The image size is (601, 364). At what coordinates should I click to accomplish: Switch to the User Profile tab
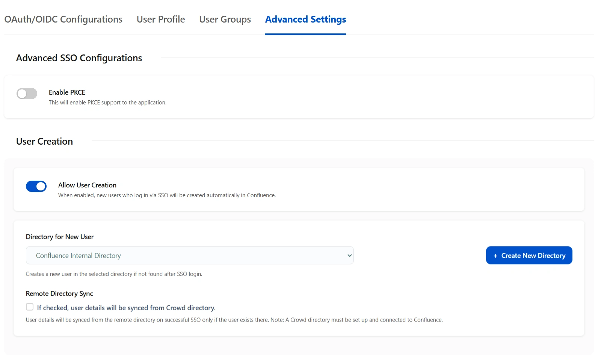[161, 20]
